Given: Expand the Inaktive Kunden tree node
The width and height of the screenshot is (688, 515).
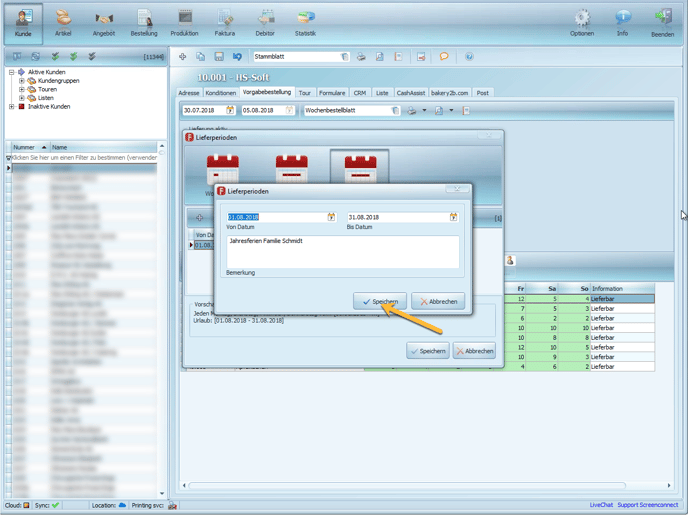Looking at the screenshot, I should [x=12, y=106].
